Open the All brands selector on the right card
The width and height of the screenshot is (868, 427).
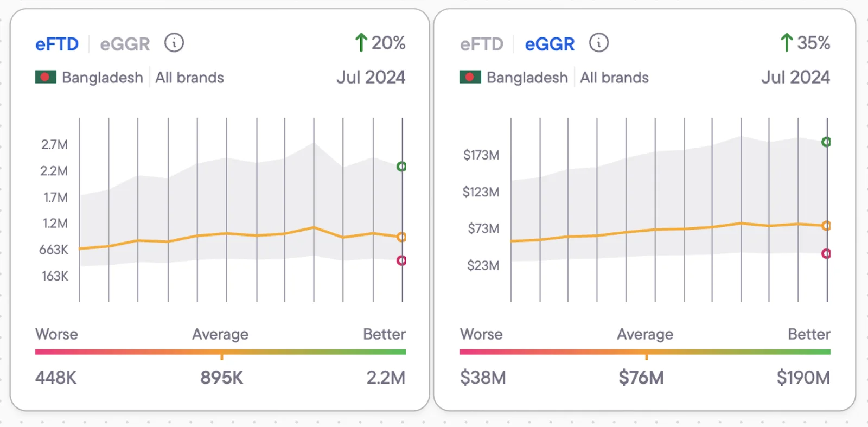tap(614, 77)
